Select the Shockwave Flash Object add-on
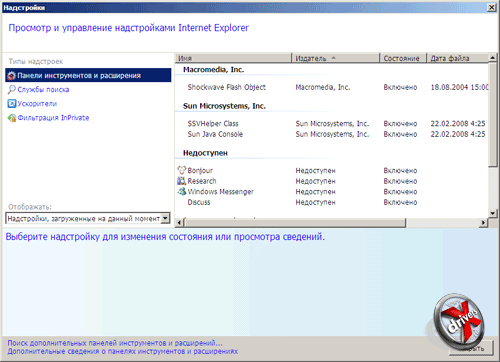Viewport: 500px width, 362px height. [227, 87]
